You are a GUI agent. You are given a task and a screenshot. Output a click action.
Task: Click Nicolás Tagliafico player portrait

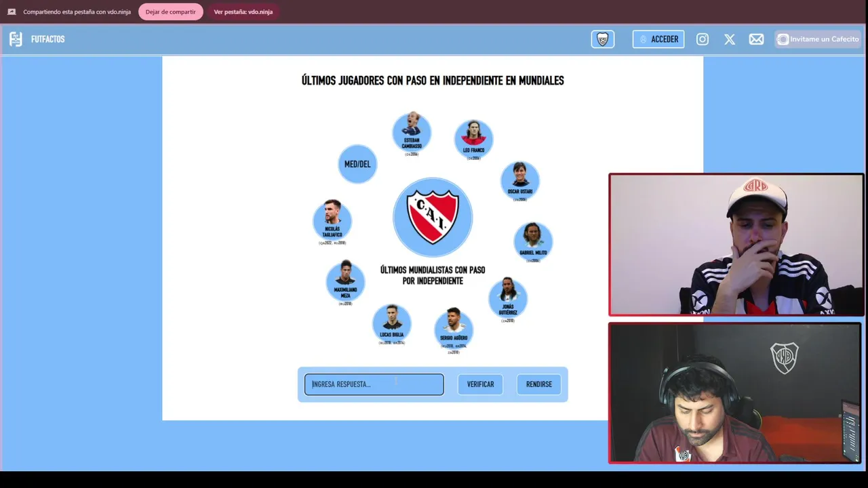tap(332, 220)
